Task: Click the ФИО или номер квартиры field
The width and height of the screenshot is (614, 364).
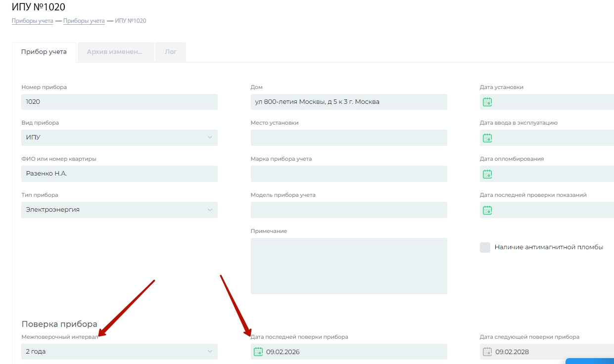Action: coord(119,174)
